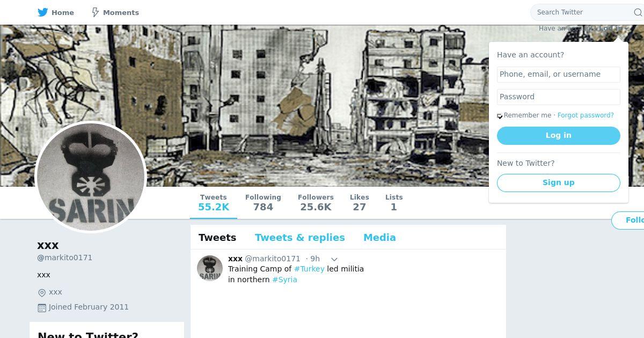Open the #Turkey hashtag link
Screen dimensions: 644x338
[x=309, y=269]
